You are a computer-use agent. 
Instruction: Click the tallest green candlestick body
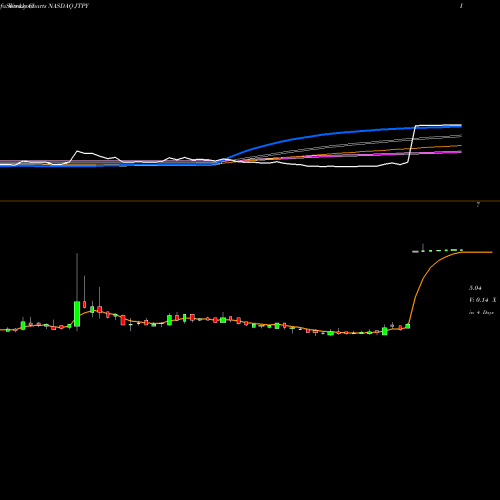[x=77, y=314]
